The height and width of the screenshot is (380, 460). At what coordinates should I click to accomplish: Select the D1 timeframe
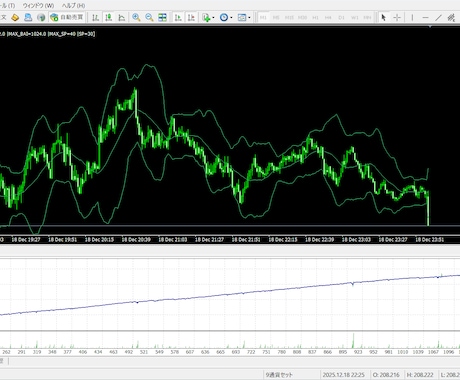341,17
